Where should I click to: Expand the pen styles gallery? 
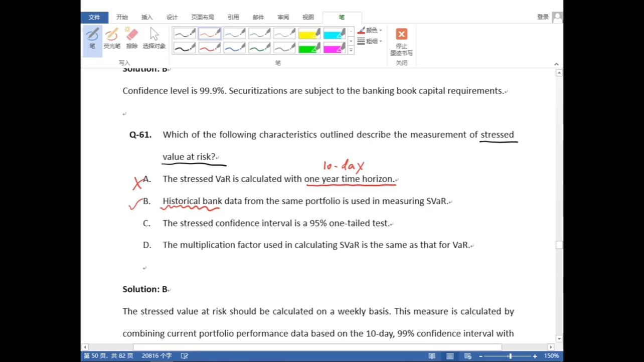click(x=351, y=50)
